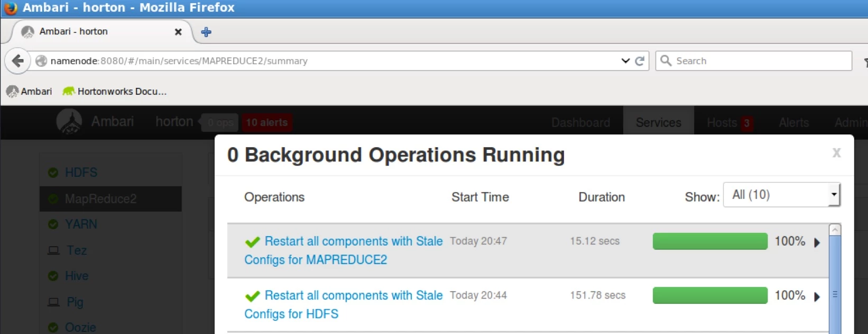This screenshot has height=334, width=868.
Task: Click the green checkmark beside the MAPREDUCE2 restart
Action: tap(253, 242)
